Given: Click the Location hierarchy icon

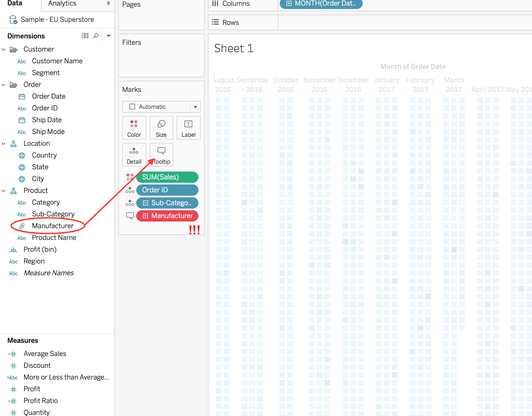Looking at the screenshot, I should pyautogui.click(x=14, y=144).
